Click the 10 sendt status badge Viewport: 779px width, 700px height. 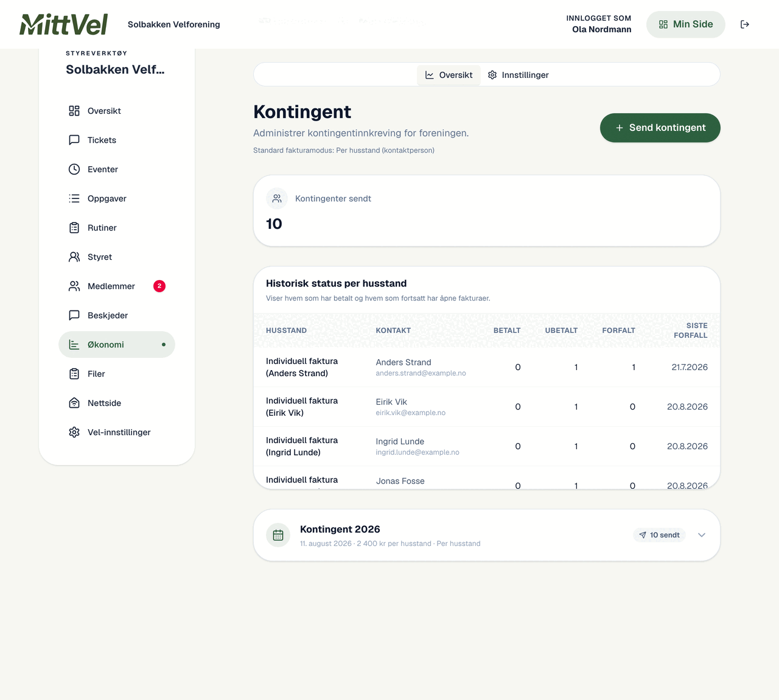[659, 535]
